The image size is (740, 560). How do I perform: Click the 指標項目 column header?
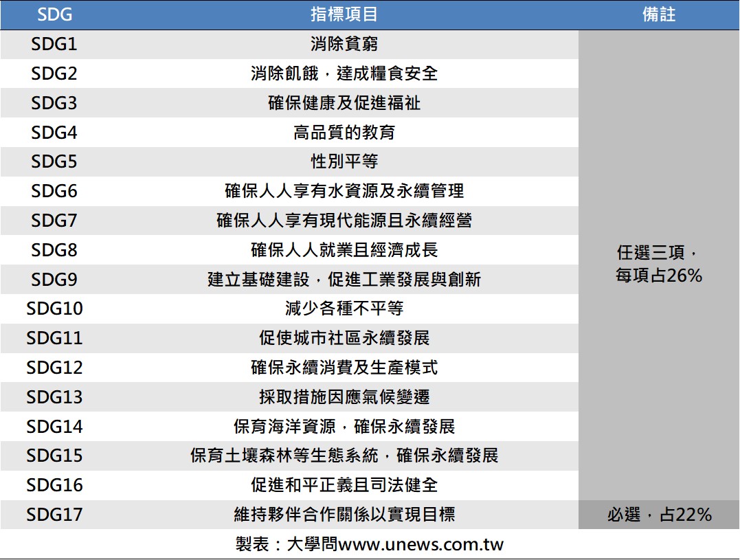click(344, 14)
